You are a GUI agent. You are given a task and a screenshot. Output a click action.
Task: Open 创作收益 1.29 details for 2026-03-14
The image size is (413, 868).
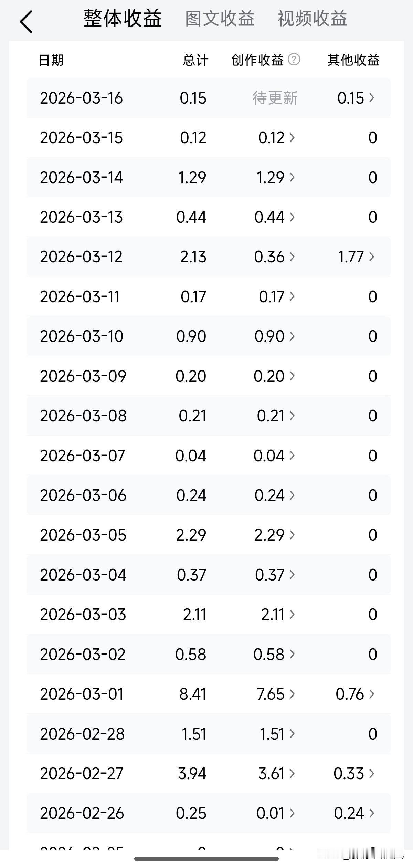(x=276, y=178)
